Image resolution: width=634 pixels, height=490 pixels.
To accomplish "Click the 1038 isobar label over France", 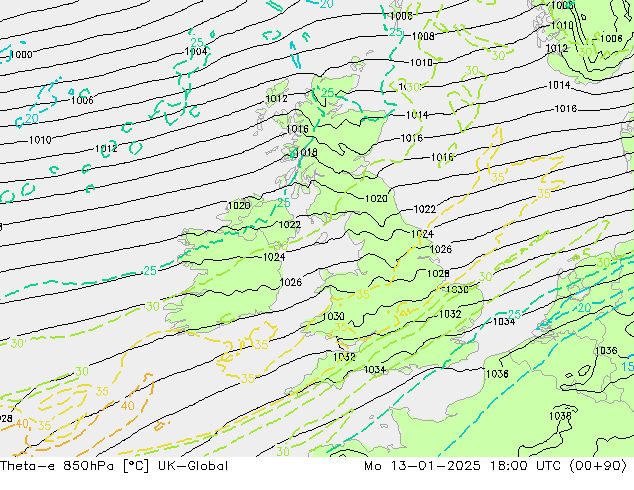I will pyautogui.click(x=560, y=416).
